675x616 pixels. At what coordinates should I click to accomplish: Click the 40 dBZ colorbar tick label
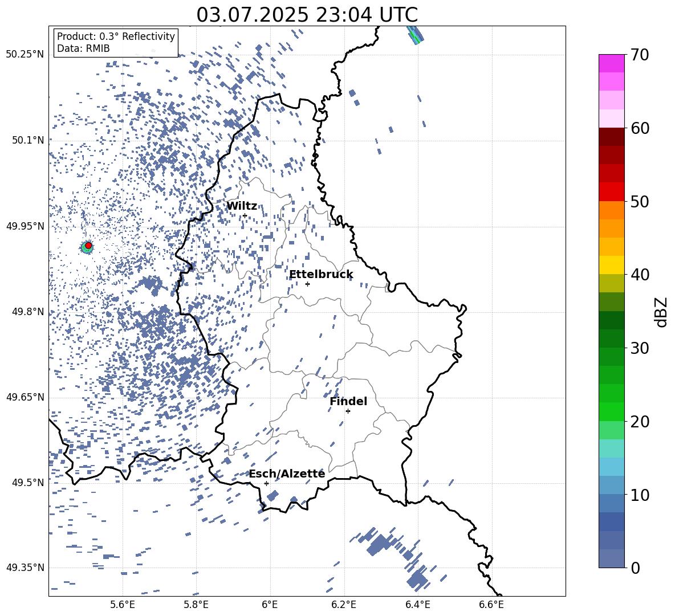point(640,275)
